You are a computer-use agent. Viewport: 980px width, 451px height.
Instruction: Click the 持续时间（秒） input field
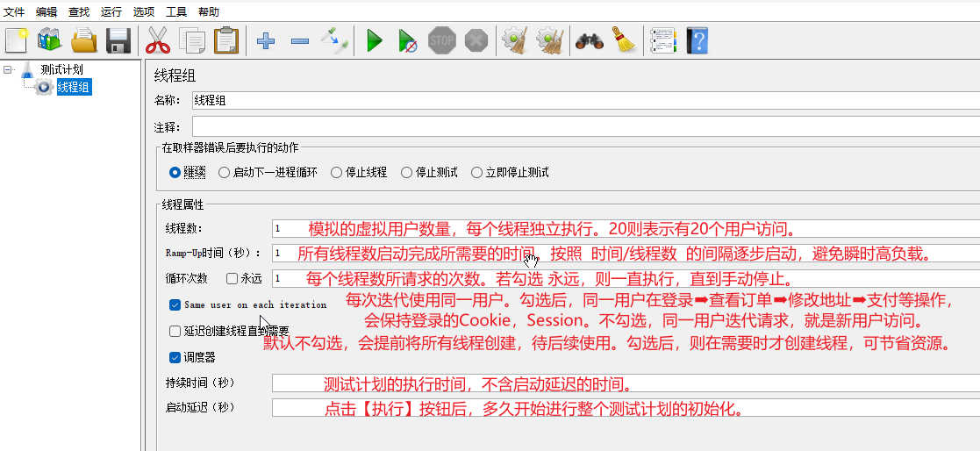(626, 383)
